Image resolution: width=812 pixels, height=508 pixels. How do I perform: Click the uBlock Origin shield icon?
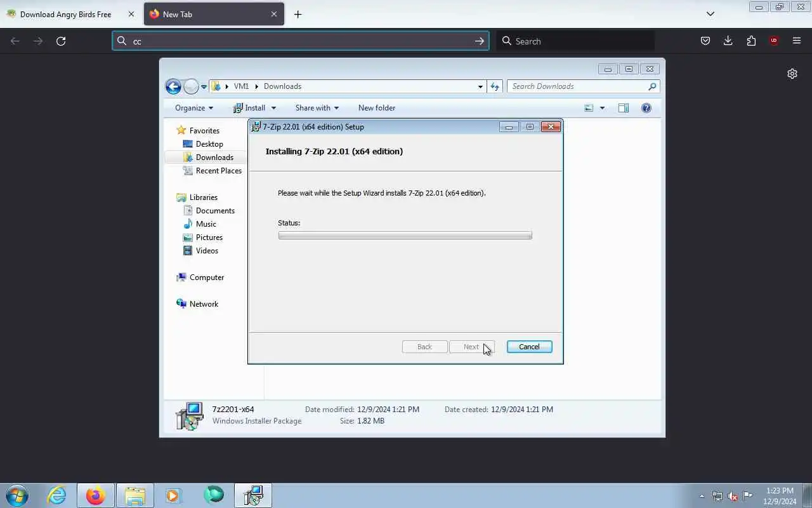(773, 41)
